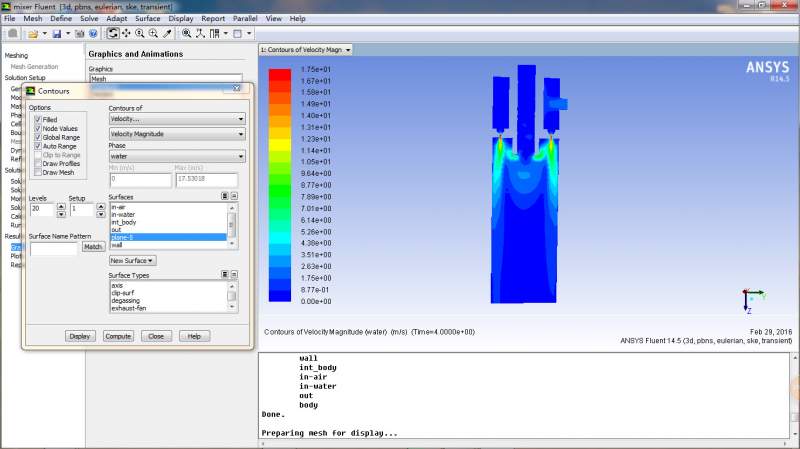Open the Phase water dropdown

pyautogui.click(x=177, y=157)
